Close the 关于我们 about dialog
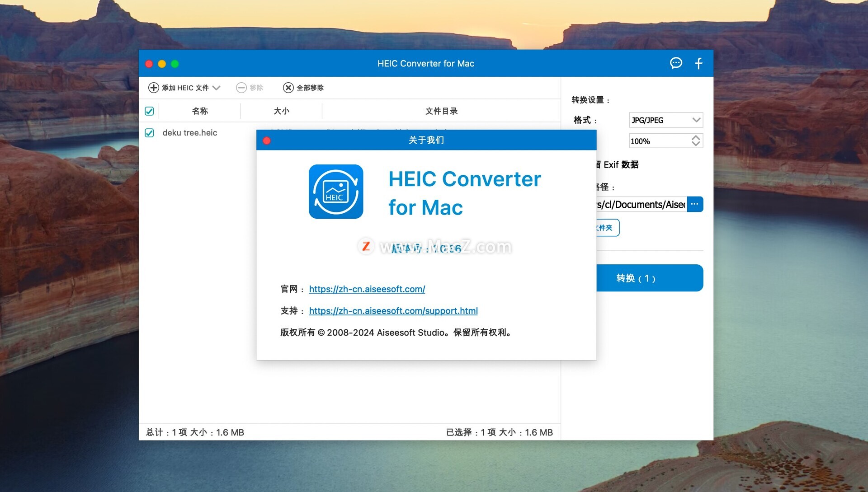 pyautogui.click(x=267, y=141)
